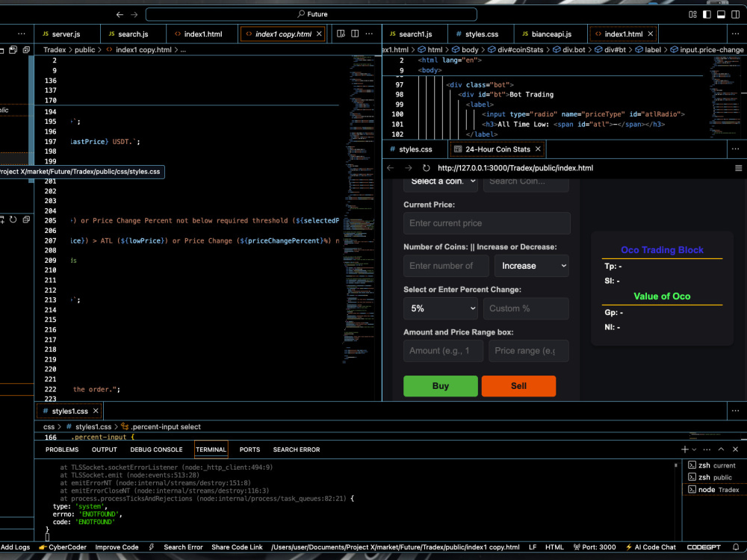Screen dimensions: 747x560
Task: Close the index1.html tab in right group
Action: 651,34
